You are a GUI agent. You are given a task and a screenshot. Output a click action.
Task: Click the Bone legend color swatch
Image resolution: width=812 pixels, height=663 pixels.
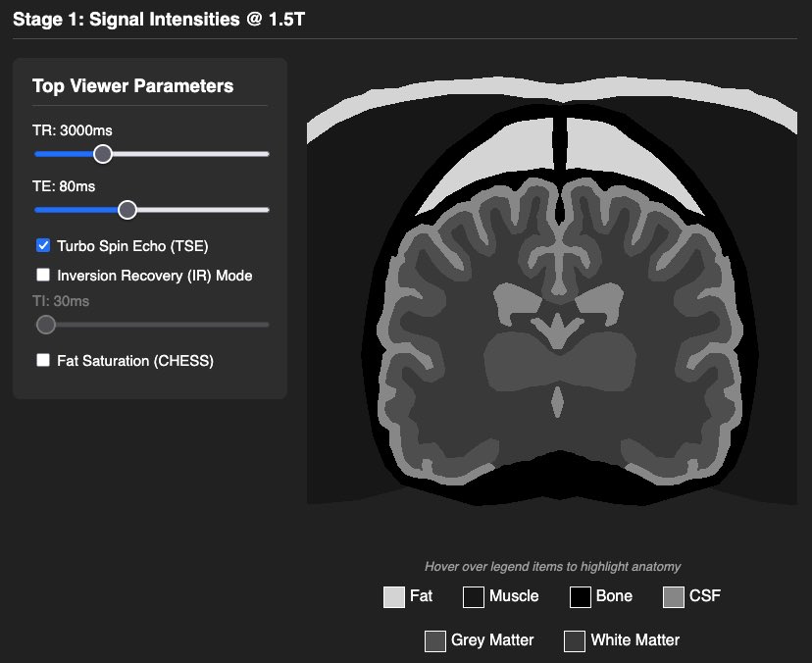pos(580,597)
